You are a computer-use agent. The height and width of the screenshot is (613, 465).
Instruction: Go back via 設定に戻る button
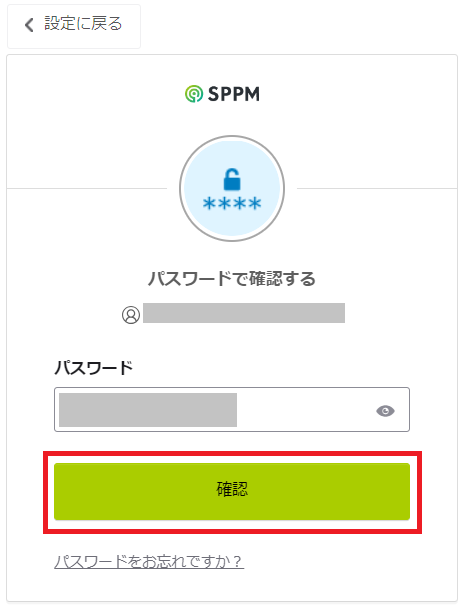point(74,26)
